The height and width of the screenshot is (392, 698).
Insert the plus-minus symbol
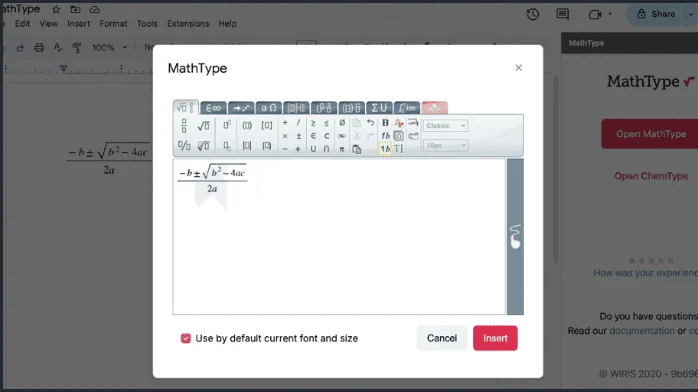coord(298,136)
